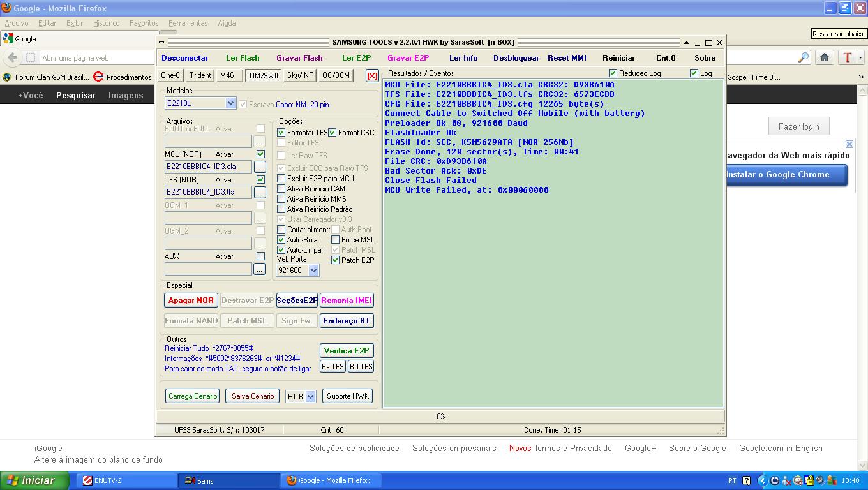Image resolution: width=868 pixels, height=490 pixels.
Task: Uncheck Format CSC option
Action: 332,133
